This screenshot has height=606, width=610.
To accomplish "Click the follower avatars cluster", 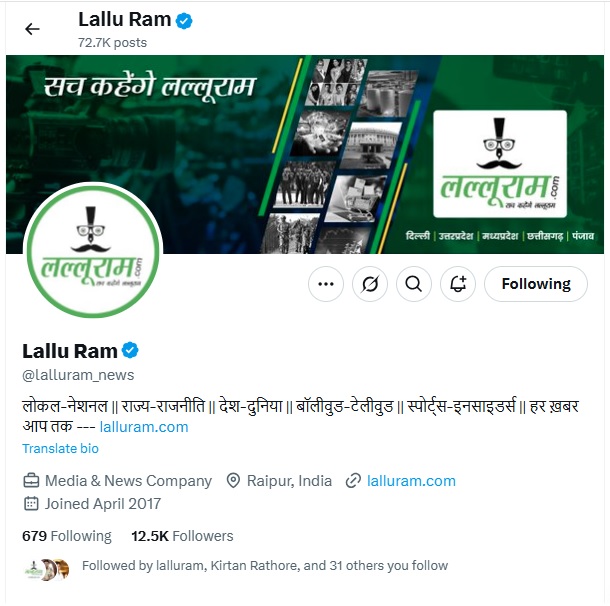I will [47, 570].
